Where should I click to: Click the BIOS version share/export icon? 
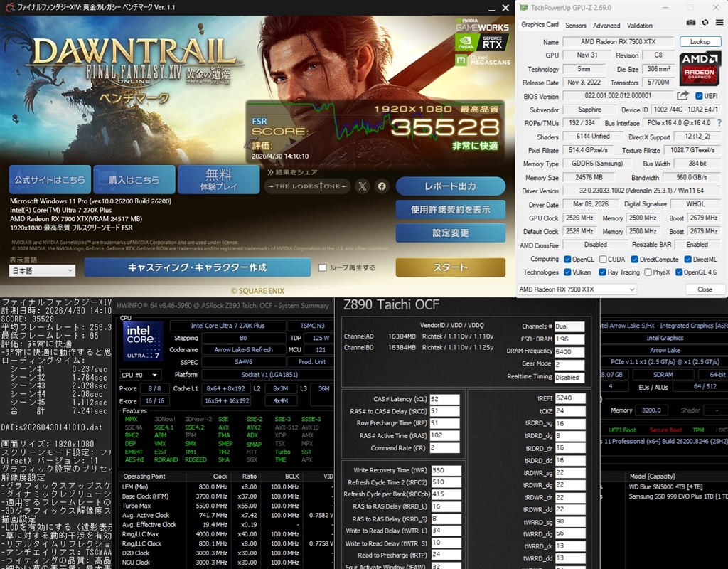682,96
